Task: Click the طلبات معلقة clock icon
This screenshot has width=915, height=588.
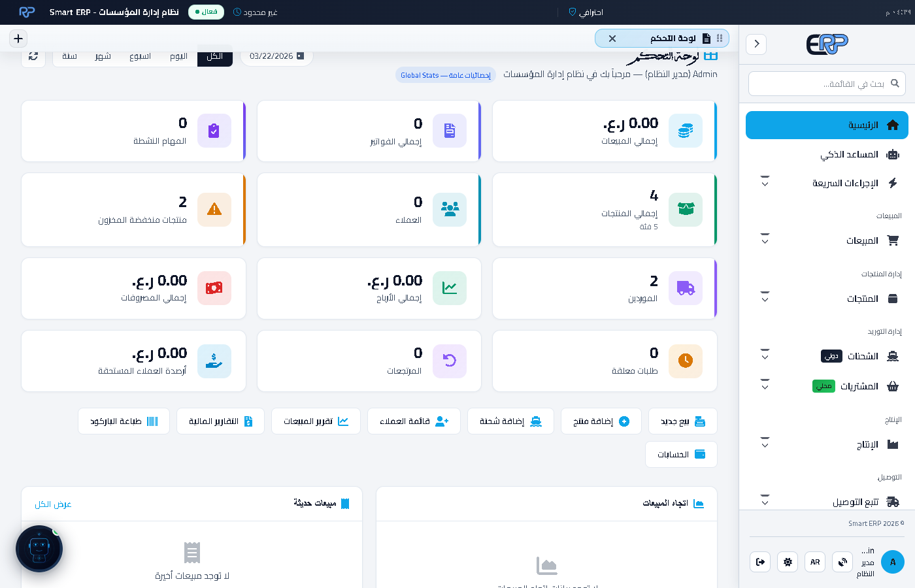Action: (x=686, y=361)
